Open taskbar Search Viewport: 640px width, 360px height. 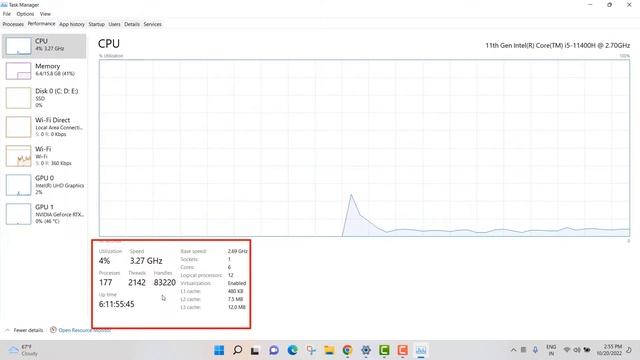click(237, 350)
